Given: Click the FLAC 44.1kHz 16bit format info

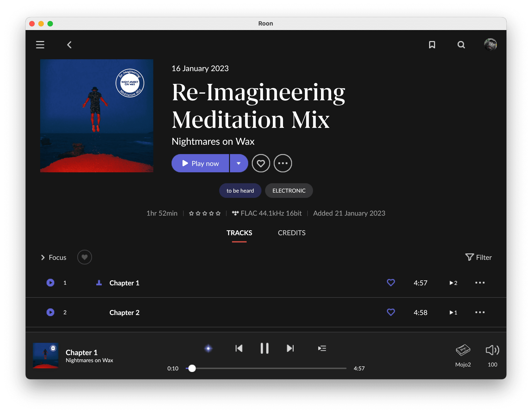Looking at the screenshot, I should click(267, 213).
